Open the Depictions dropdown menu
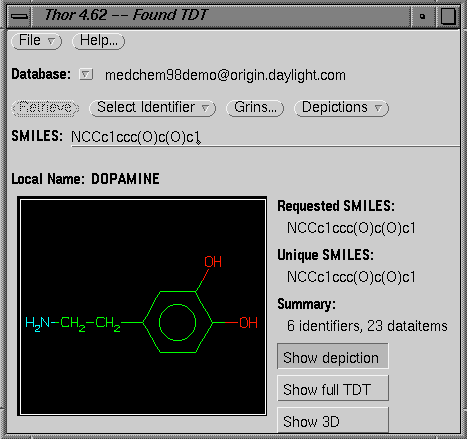The image size is (467, 439). pyautogui.click(x=341, y=108)
